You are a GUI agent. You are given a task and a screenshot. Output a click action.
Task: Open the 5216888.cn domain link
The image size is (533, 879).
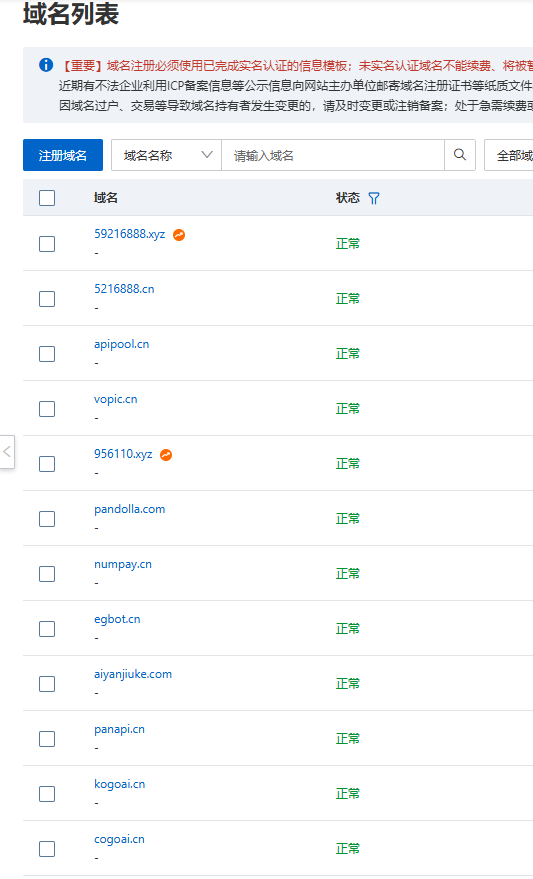[x=124, y=289]
